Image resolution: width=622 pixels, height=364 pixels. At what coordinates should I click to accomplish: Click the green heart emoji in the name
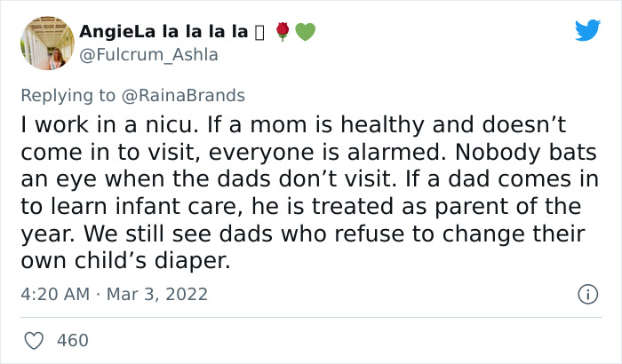coord(305,32)
